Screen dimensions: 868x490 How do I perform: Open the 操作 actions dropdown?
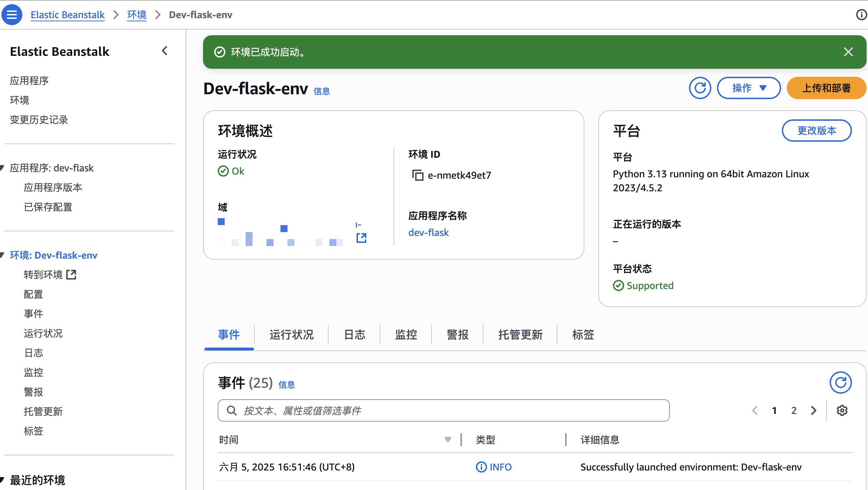click(749, 88)
